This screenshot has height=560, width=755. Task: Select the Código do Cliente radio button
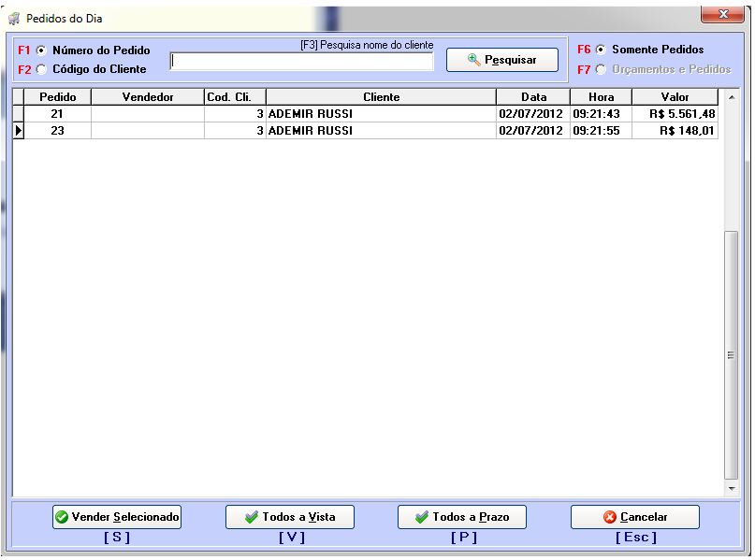click(x=42, y=69)
